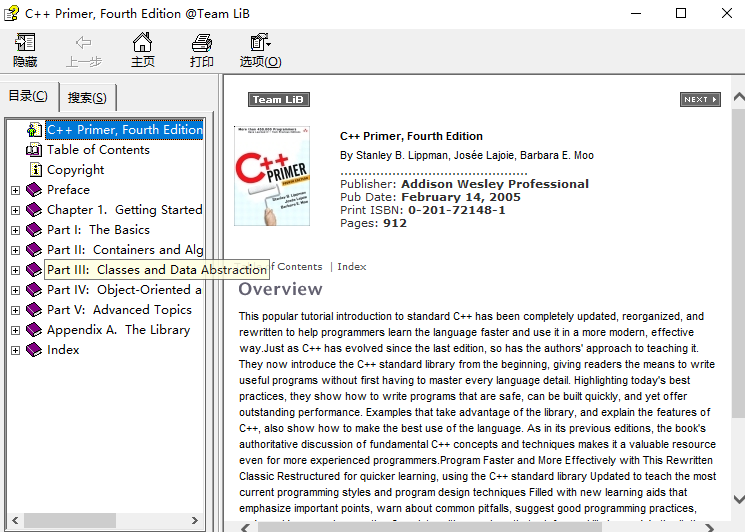Click the Preface book icon
745x532 pixels.
coord(34,190)
